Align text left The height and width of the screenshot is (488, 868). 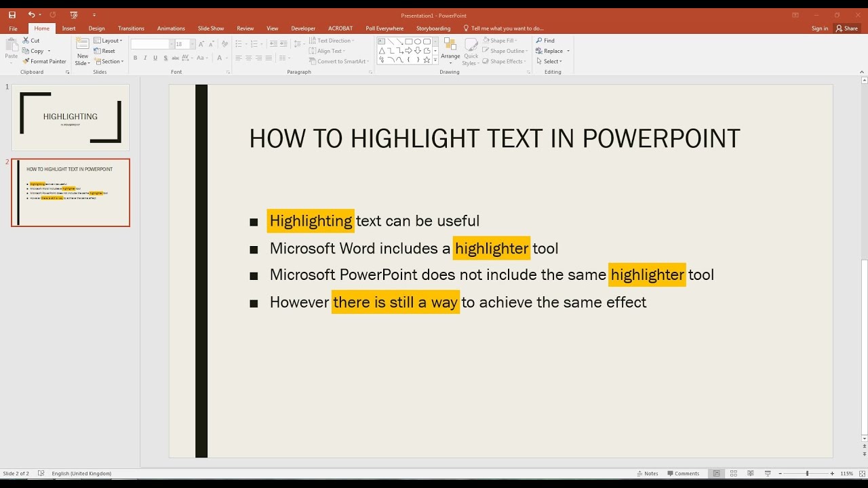(238, 58)
